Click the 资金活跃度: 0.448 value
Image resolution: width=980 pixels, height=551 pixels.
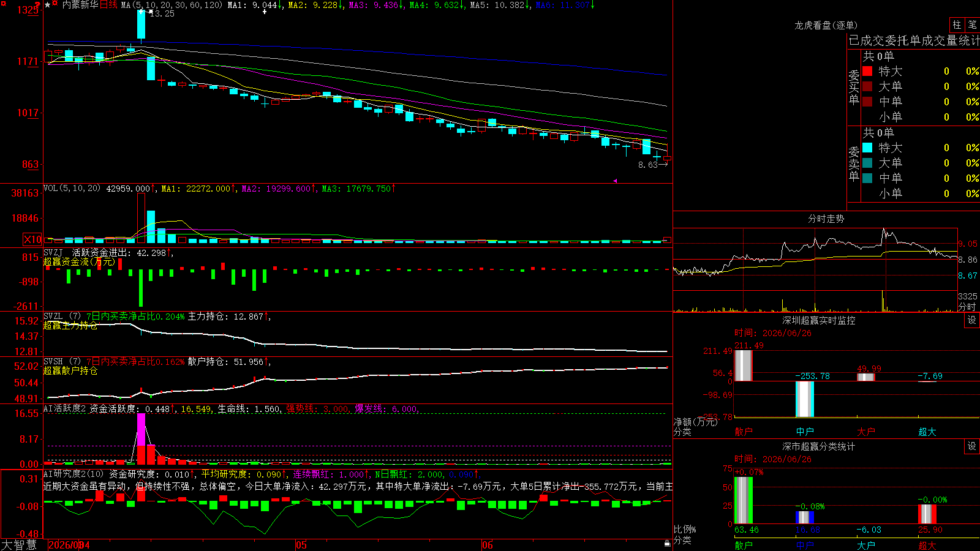point(132,408)
